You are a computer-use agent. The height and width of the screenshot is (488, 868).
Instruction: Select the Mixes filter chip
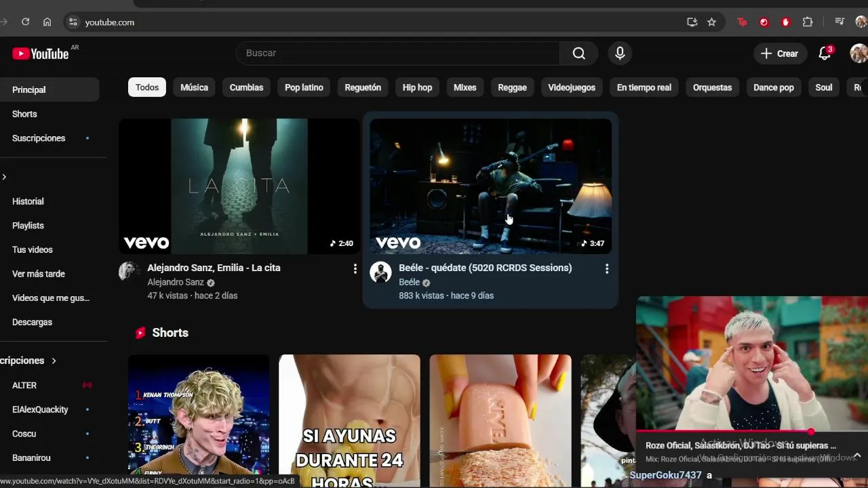pos(465,87)
